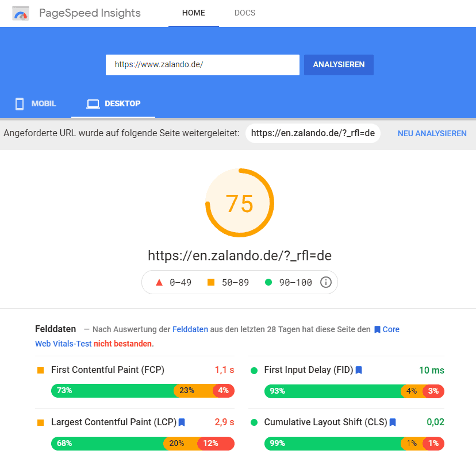
Task: Click the analyzed URL heading below score
Action: coord(240,256)
